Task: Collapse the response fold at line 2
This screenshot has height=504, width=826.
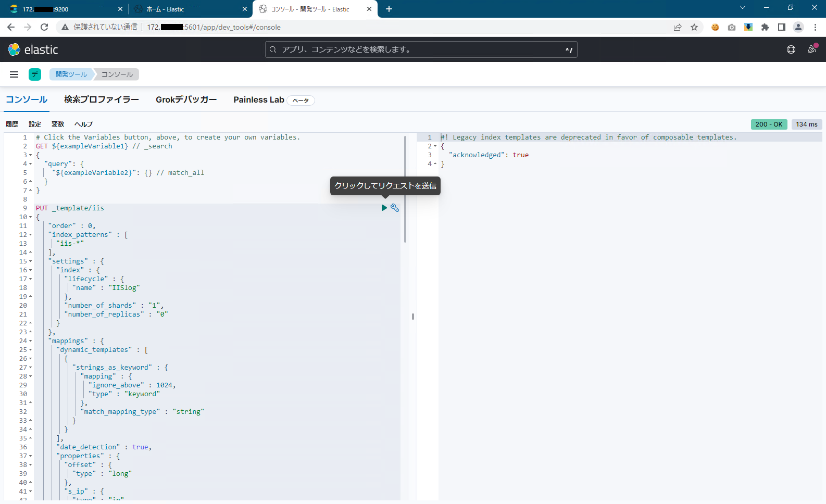Action: [435, 146]
